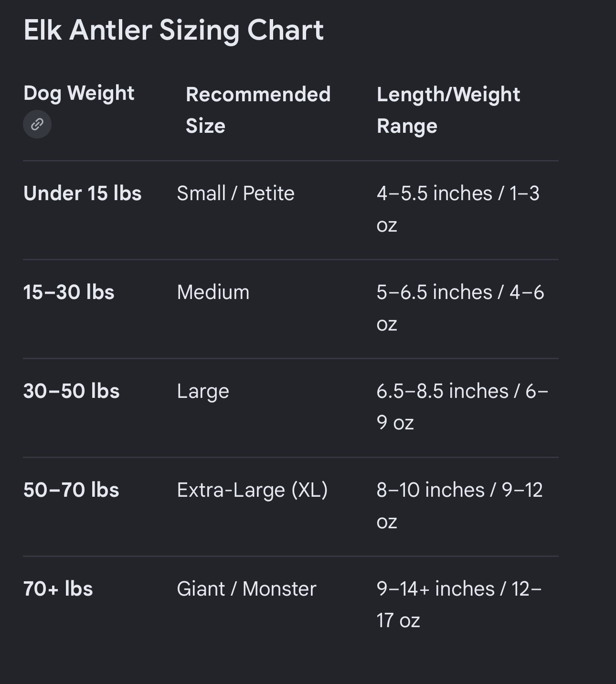
Task: Click the 4–5.5 inches / 1–3 oz cell
Action: pos(458,209)
